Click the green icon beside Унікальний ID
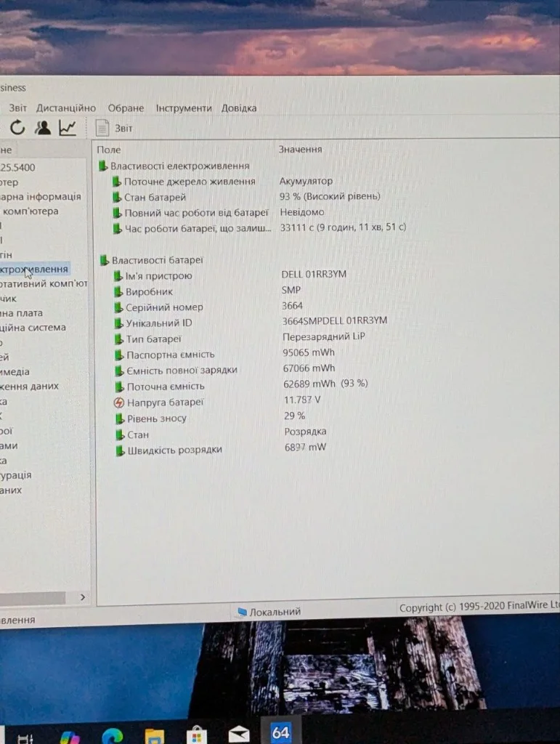 pyautogui.click(x=118, y=323)
